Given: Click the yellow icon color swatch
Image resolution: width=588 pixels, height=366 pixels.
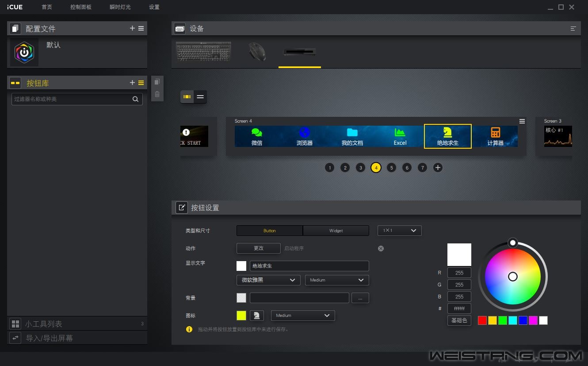Looking at the screenshot, I should pyautogui.click(x=241, y=316).
